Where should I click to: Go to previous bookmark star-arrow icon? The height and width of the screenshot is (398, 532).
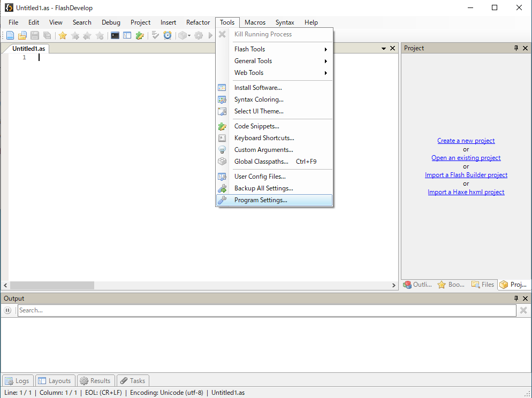tap(87, 35)
